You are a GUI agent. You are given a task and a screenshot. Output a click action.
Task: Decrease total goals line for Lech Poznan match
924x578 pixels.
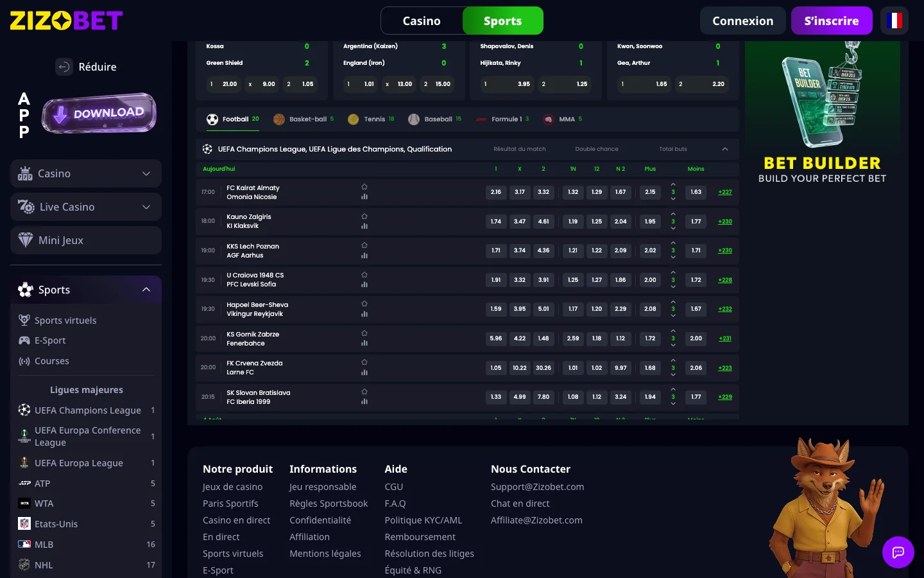(x=673, y=257)
